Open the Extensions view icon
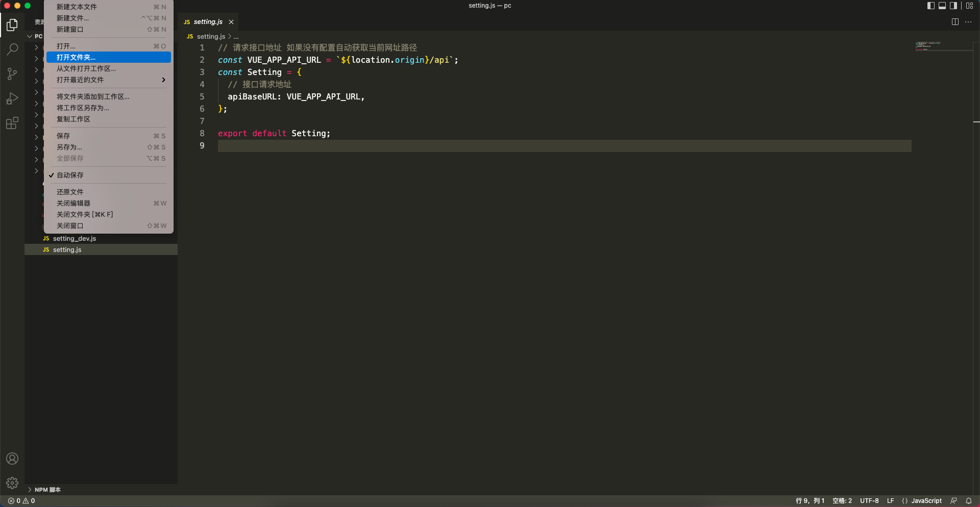 12,123
